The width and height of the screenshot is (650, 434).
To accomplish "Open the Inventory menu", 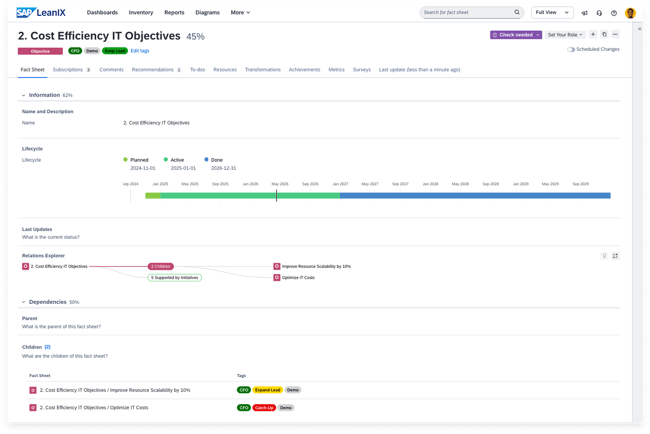I will click(141, 12).
